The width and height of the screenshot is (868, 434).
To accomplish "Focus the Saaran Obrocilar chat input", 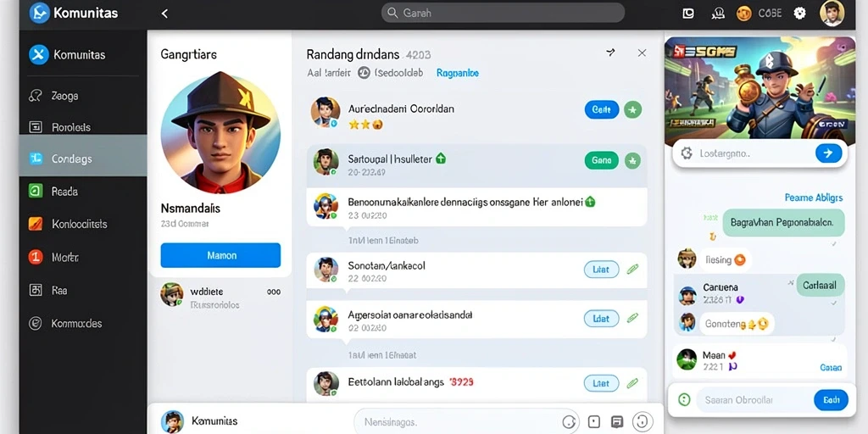I will click(754, 400).
